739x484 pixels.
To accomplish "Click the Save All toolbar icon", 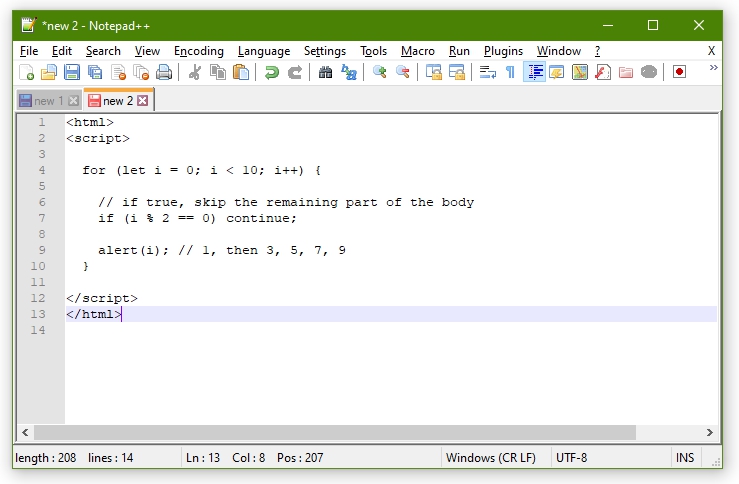I will click(95, 72).
